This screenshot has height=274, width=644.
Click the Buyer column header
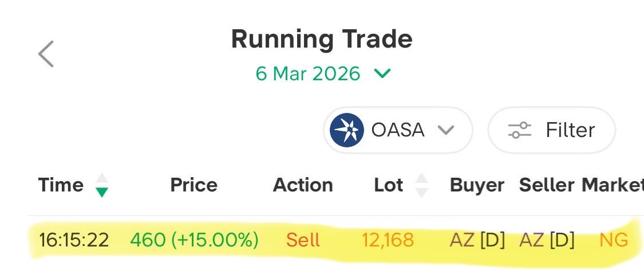477,185
